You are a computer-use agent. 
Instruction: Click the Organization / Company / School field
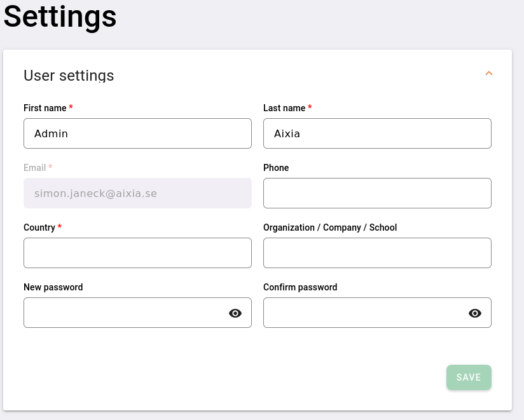[x=377, y=253]
